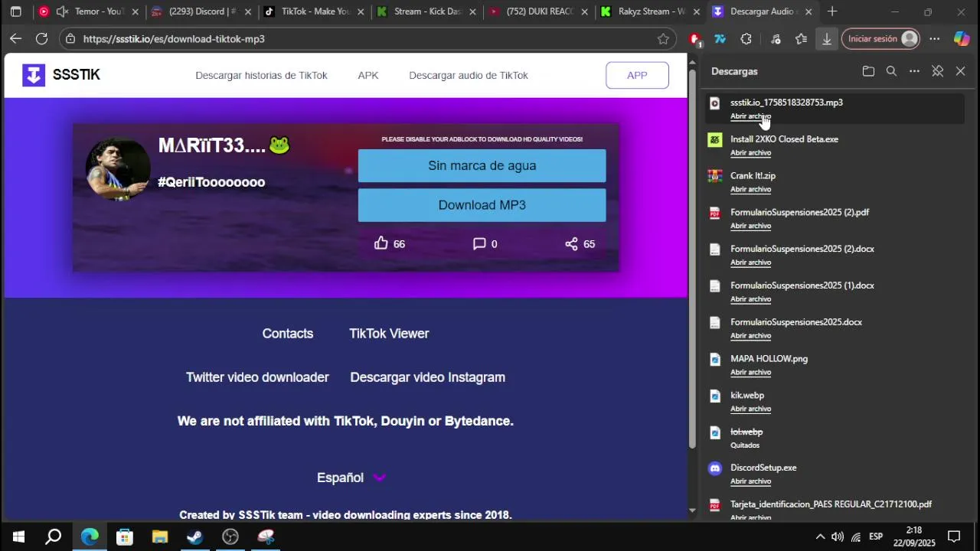Open the tab actions menu icon
The width and height of the screenshot is (980, 551).
pyautogui.click(x=15, y=11)
